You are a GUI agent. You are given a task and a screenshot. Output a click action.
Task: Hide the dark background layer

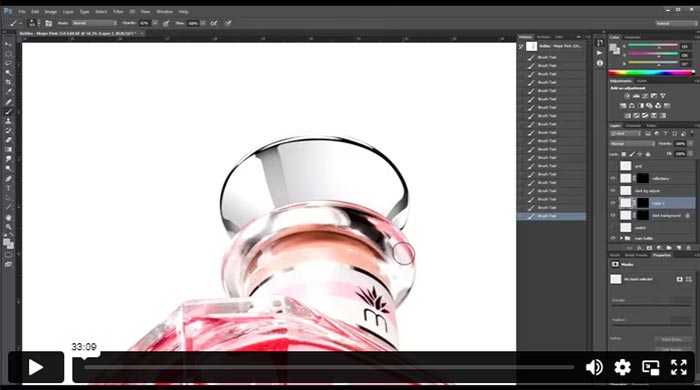point(613,216)
